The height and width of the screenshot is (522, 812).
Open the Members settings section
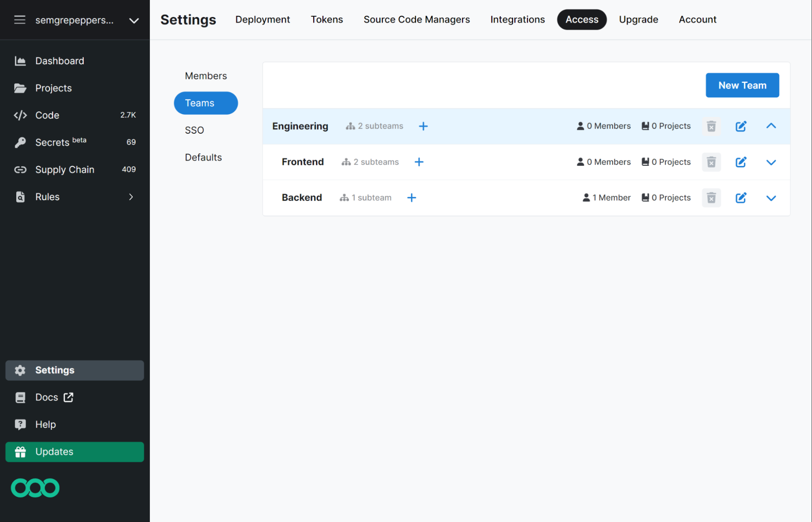tap(206, 76)
